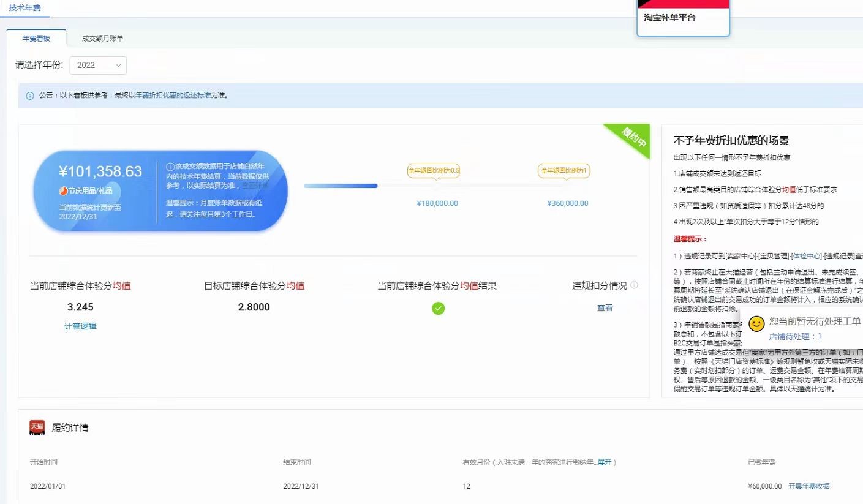Click the 全年返回比例为0.5 milestone label
Screen dimensions: 863x504
point(434,170)
